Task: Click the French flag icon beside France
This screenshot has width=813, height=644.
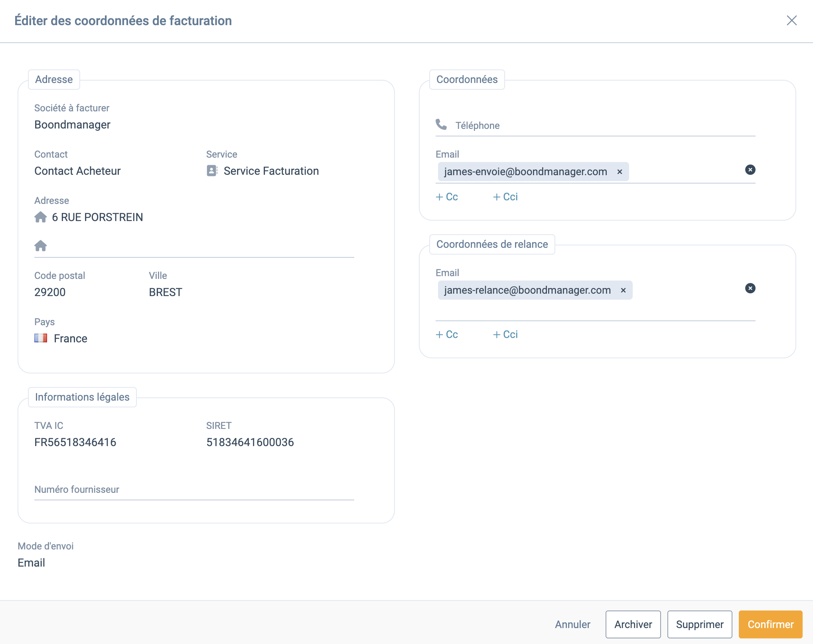Action: (41, 338)
